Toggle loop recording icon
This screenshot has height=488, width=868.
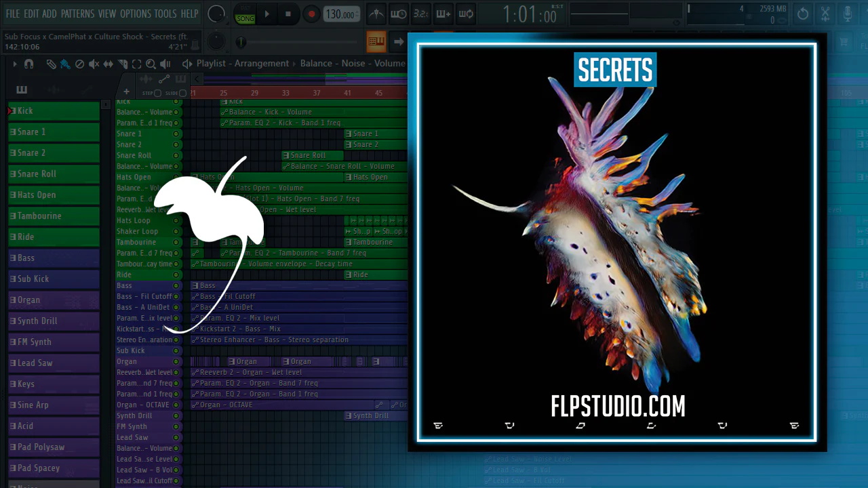pyautogui.click(x=466, y=14)
